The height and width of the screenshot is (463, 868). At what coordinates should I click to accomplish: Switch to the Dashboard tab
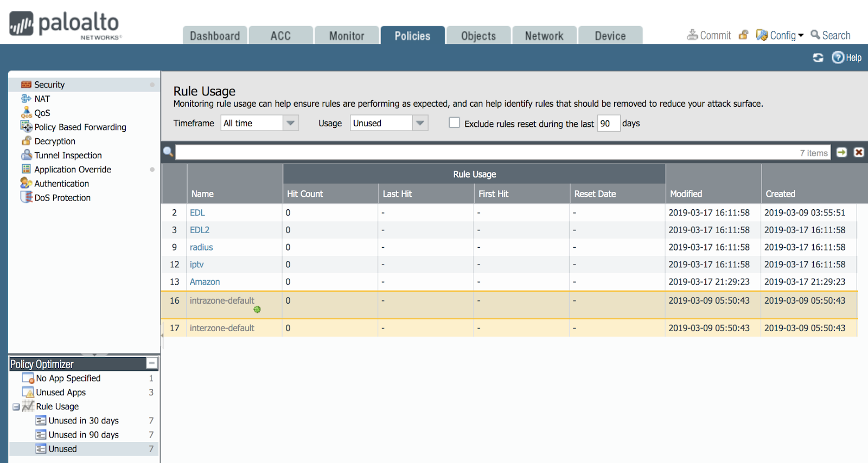tap(215, 36)
